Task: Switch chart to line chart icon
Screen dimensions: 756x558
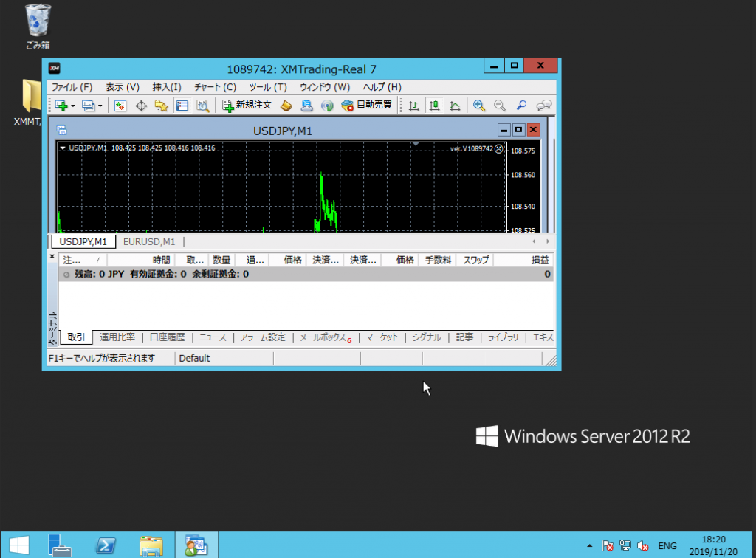Action: (455, 106)
